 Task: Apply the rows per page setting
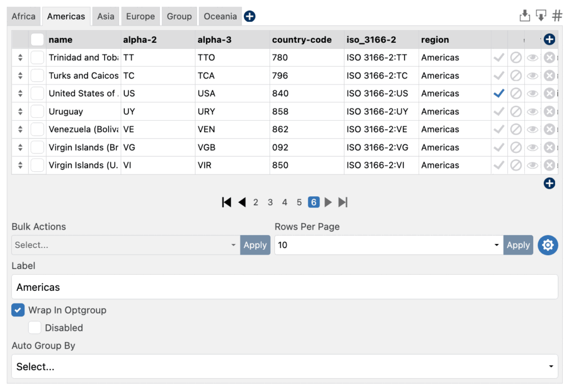[x=518, y=245]
